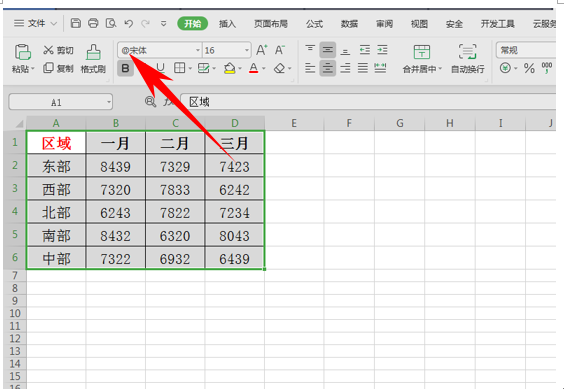Expand the 合并居中 dropdown arrow

(440, 69)
